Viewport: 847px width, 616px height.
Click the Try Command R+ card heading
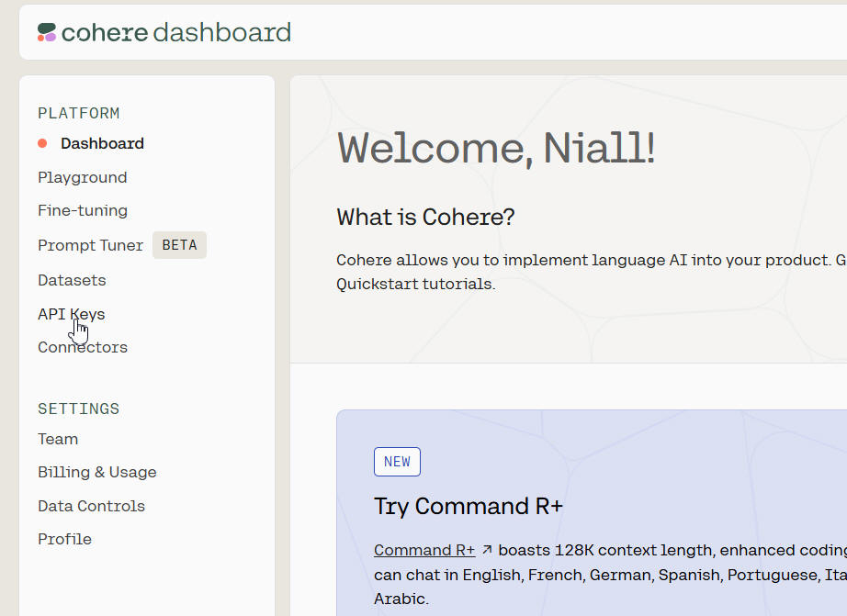[469, 506]
